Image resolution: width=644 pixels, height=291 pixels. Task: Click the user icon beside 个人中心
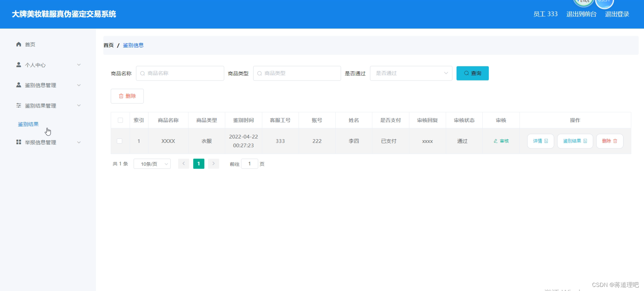[19, 65]
